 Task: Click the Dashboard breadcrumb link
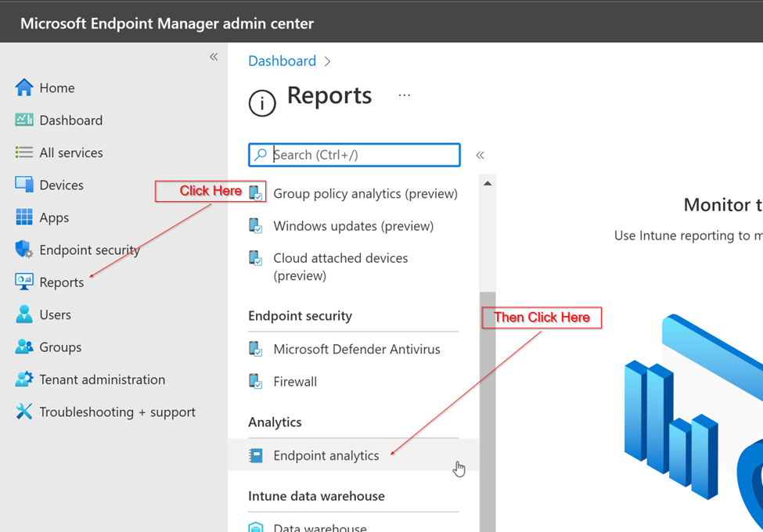coord(282,60)
